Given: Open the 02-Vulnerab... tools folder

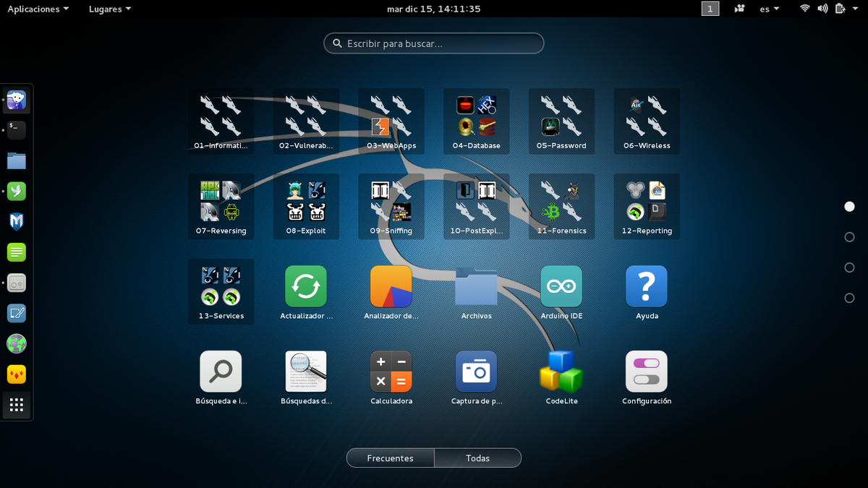Looking at the screenshot, I should 306,121.
